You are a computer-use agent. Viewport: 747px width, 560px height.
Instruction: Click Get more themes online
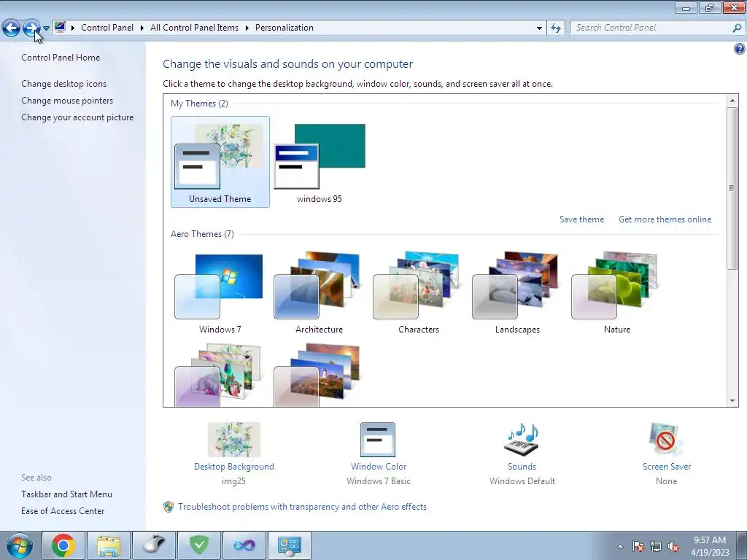point(665,219)
